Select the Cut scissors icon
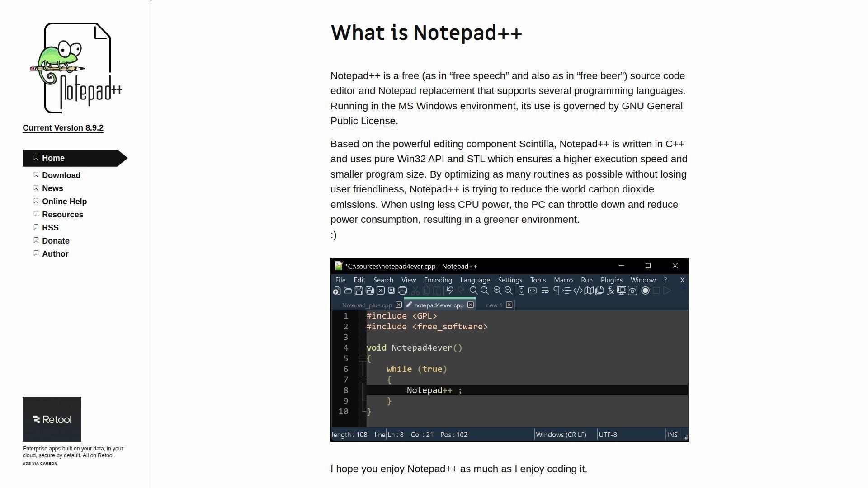 coord(415,291)
